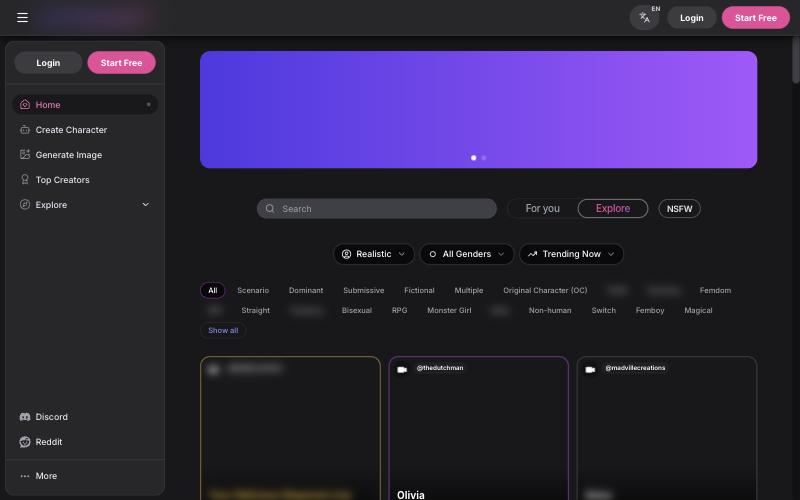The height and width of the screenshot is (500, 800).
Task: Click the Generate Image icon
Action: click(x=24, y=155)
